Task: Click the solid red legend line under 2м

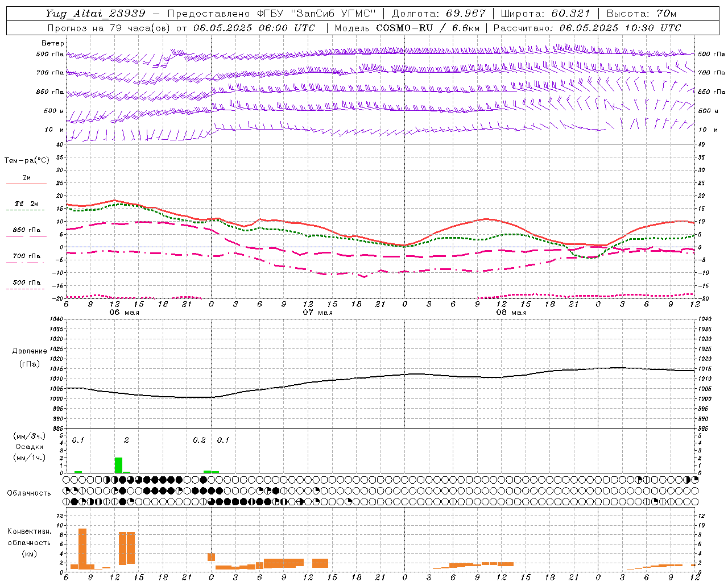Action: pos(27,184)
